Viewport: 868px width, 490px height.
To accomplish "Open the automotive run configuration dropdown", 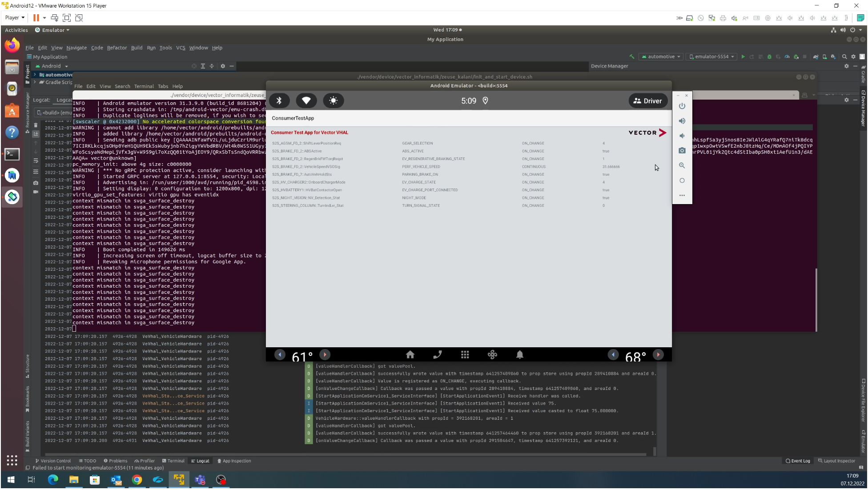I will click(661, 56).
